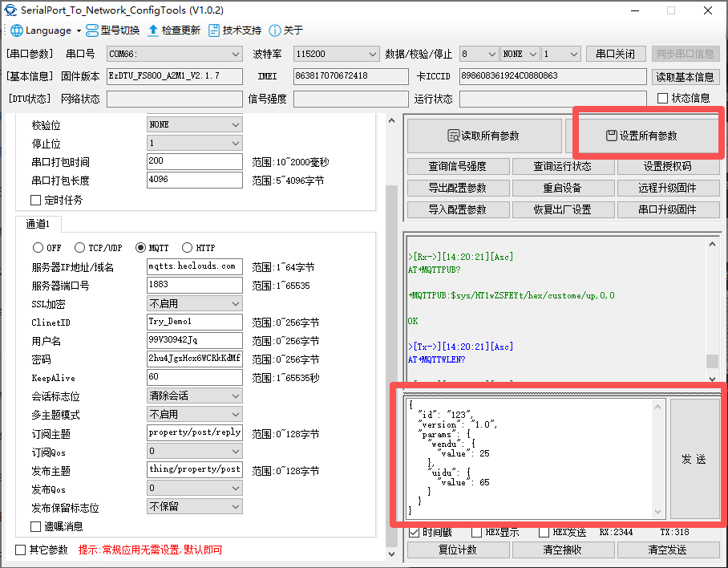Screen dimensions: 728x568
Task: Click the log window vertical scrollbar thumb
Action: coord(712,361)
